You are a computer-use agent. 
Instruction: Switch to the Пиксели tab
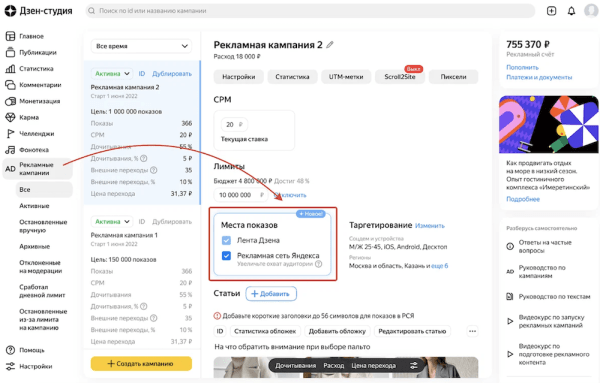[x=453, y=77]
